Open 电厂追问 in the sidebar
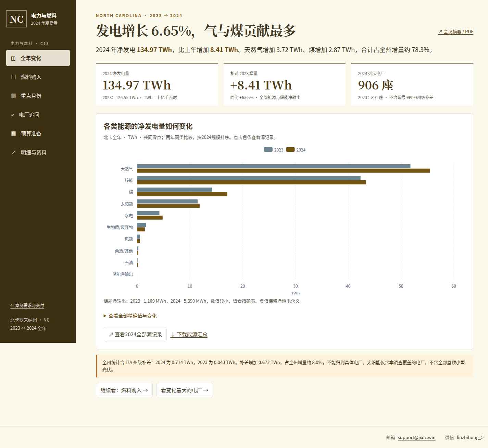This screenshot has width=488, height=448. [x=38, y=114]
